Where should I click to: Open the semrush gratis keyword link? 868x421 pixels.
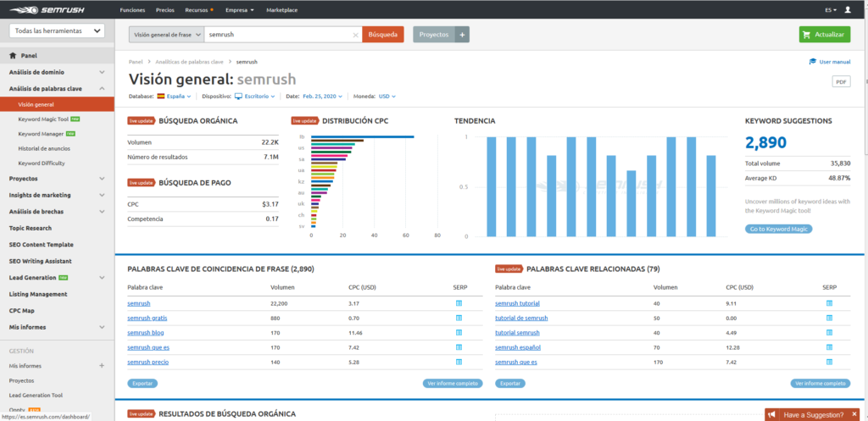[x=147, y=319]
